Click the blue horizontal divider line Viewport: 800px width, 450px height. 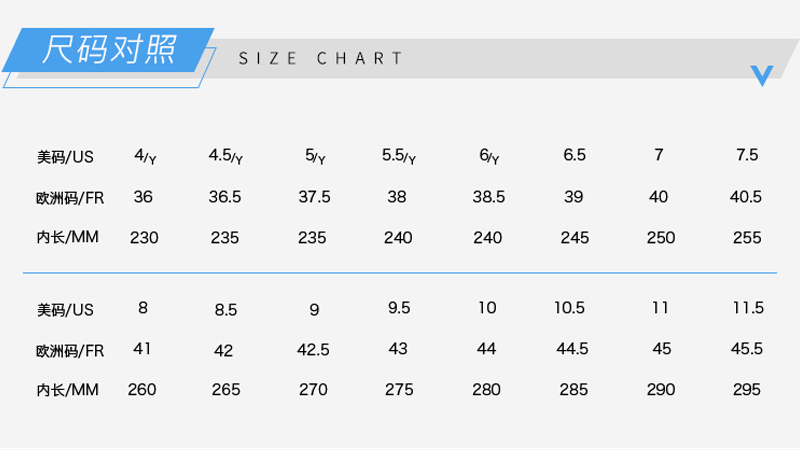tap(400, 273)
